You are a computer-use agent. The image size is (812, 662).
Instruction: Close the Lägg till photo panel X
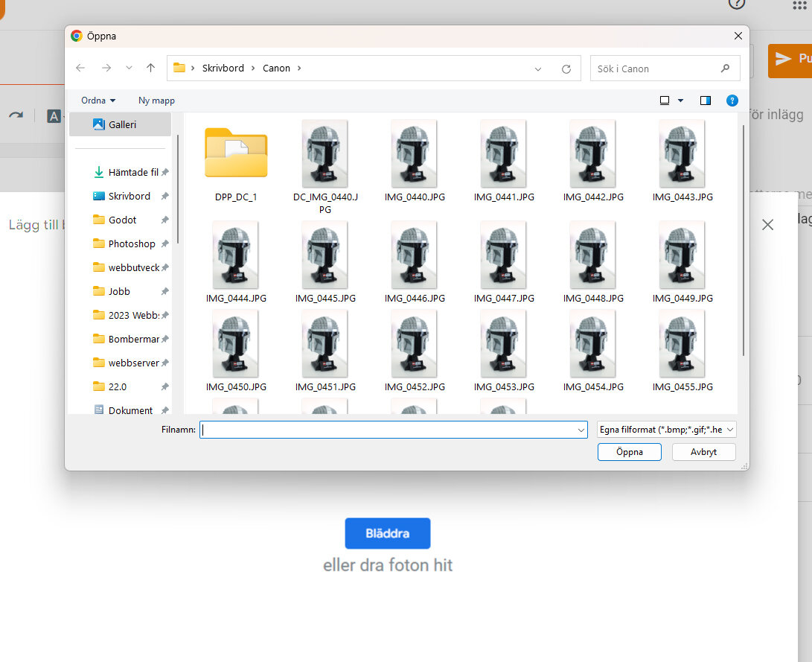tap(767, 224)
